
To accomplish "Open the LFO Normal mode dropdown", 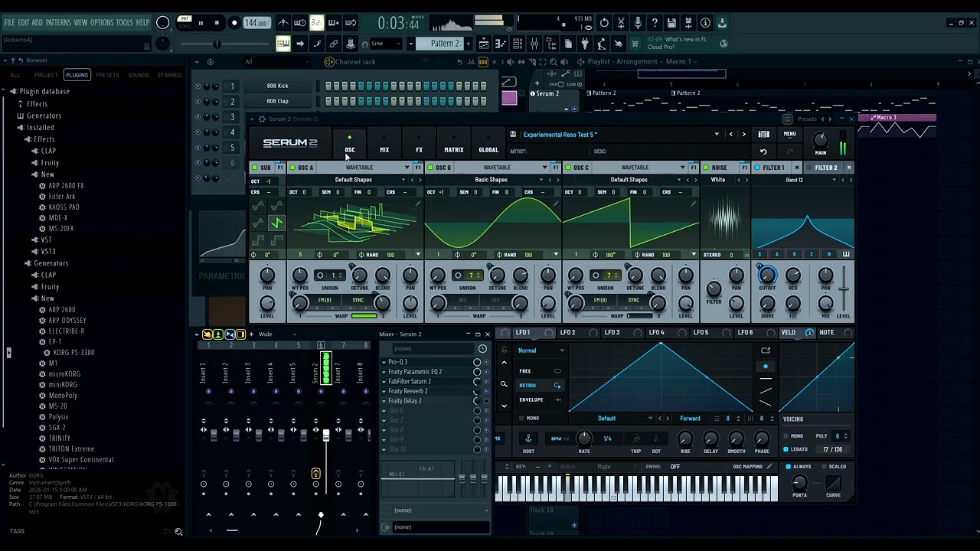I will [x=541, y=350].
